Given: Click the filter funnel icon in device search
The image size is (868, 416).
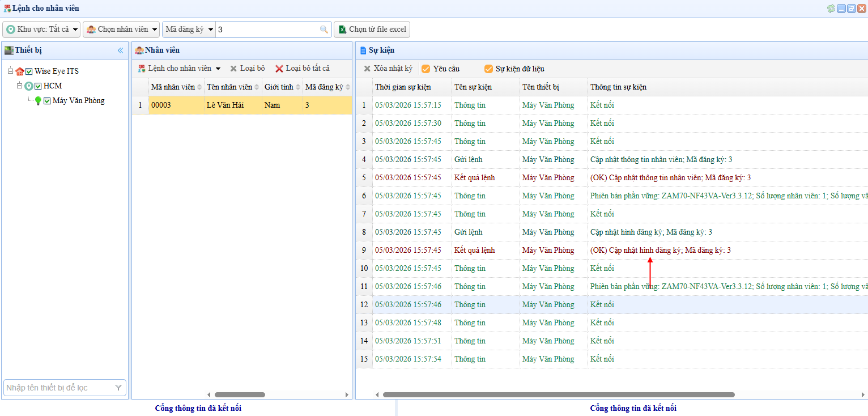Looking at the screenshot, I should pyautogui.click(x=118, y=388).
